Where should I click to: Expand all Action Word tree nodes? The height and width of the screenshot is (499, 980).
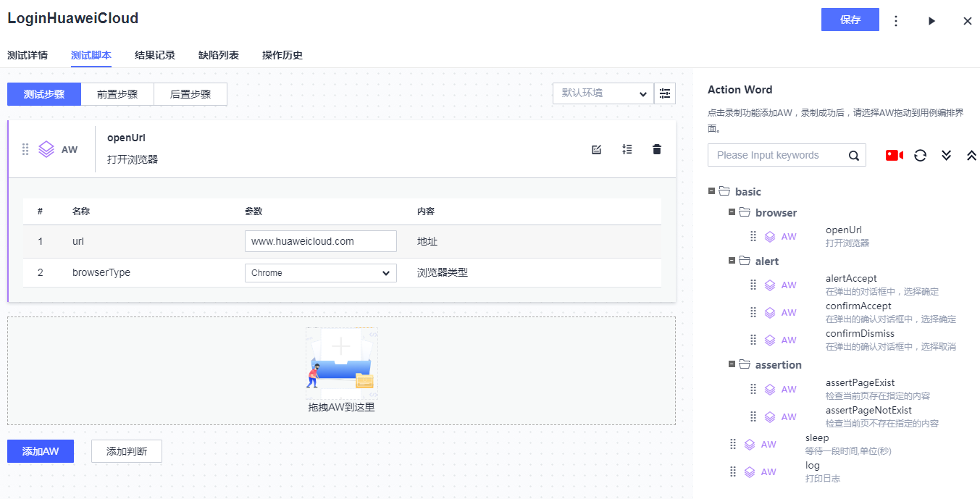tap(946, 155)
